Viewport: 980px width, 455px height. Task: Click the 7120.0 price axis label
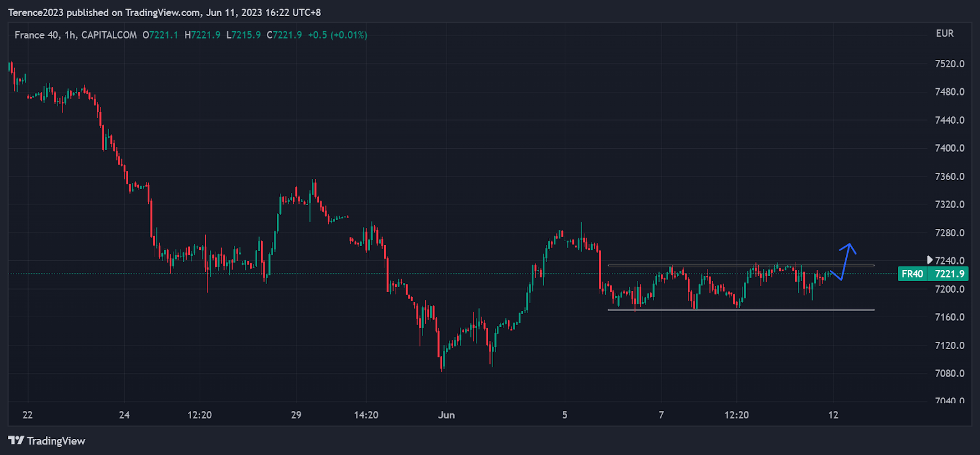point(949,345)
